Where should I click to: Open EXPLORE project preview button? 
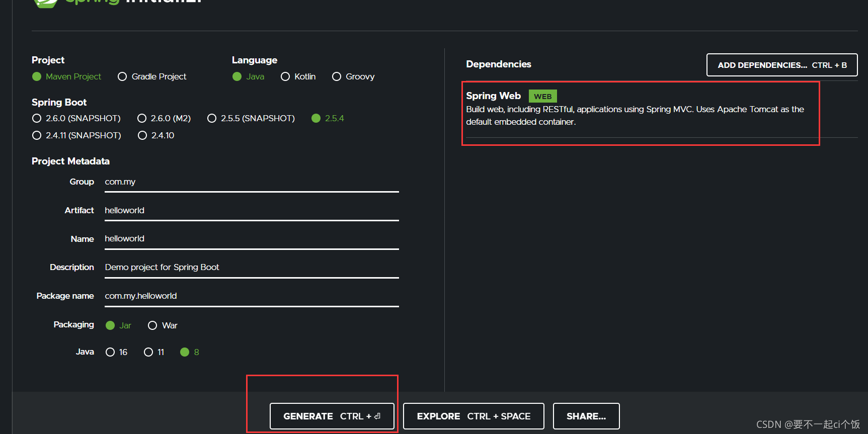(474, 416)
